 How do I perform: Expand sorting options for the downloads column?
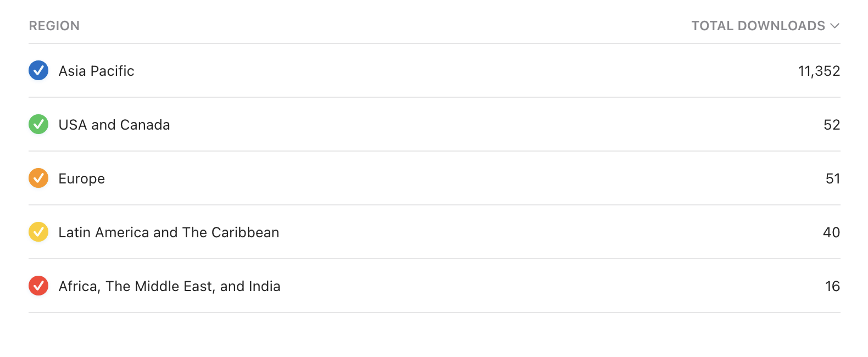pyautogui.click(x=834, y=25)
